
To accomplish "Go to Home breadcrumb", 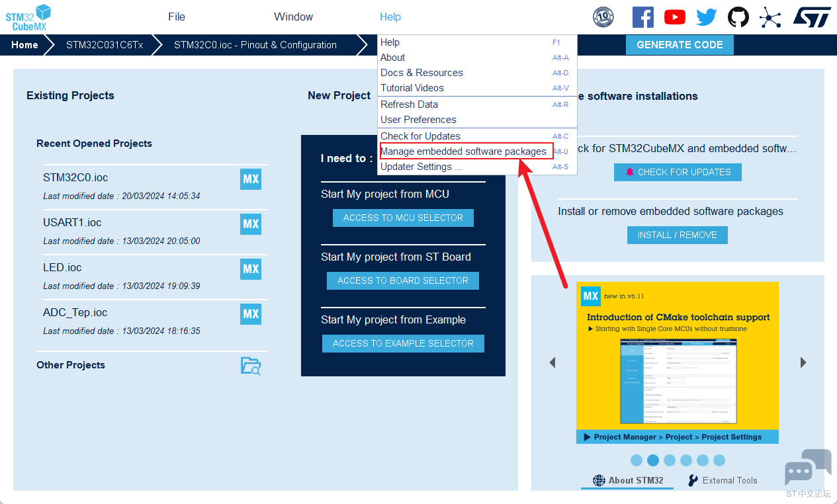I will coord(24,45).
